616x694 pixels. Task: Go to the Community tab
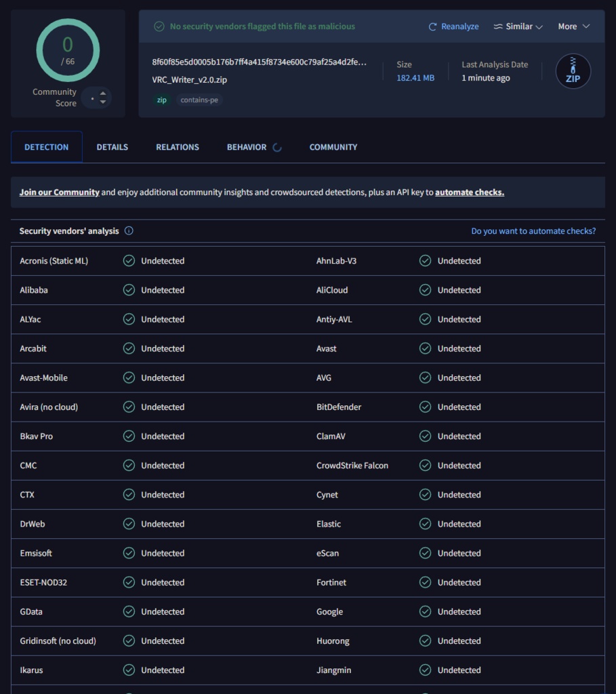coord(333,147)
